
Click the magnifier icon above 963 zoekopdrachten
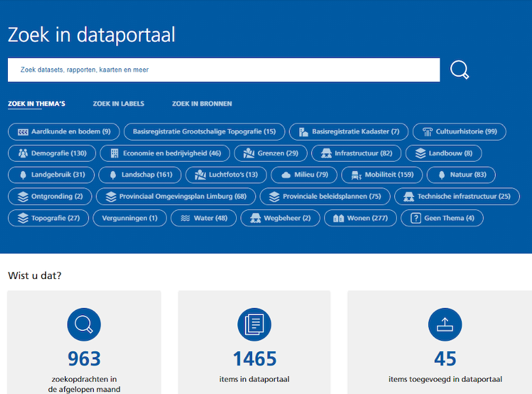coord(83,324)
